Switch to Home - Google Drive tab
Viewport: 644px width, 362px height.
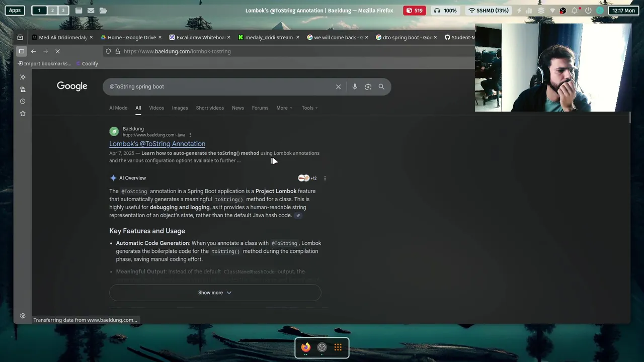128,37
